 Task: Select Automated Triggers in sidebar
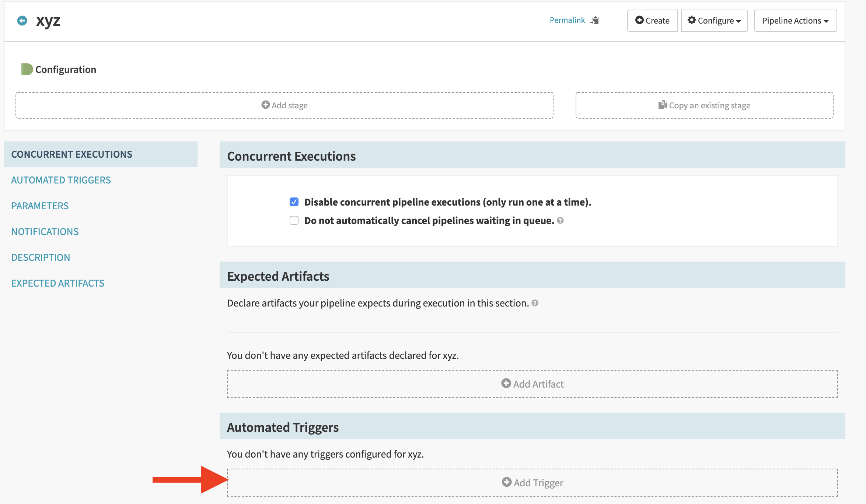point(61,180)
